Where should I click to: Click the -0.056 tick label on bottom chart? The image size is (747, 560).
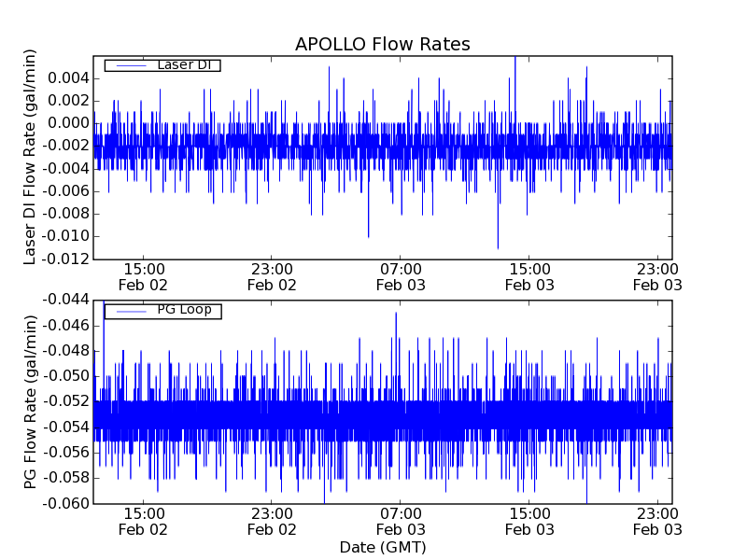[65, 453]
